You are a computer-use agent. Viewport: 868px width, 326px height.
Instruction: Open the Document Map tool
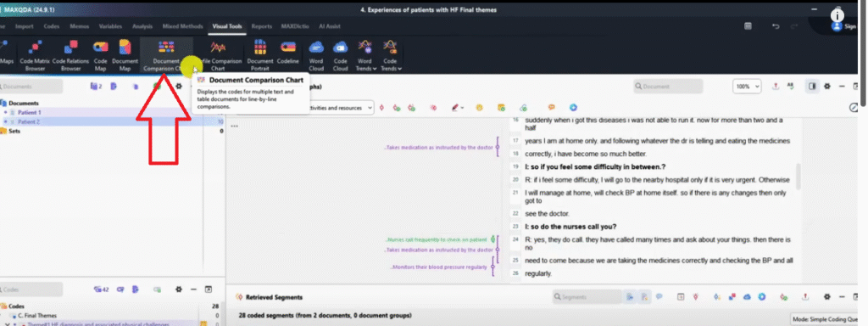(125, 55)
